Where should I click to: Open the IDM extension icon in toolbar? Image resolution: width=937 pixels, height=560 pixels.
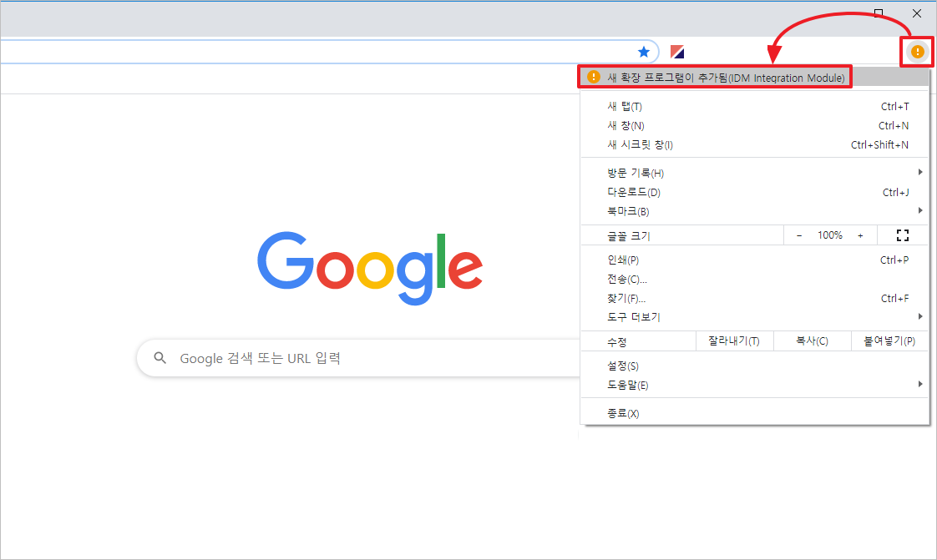click(677, 52)
